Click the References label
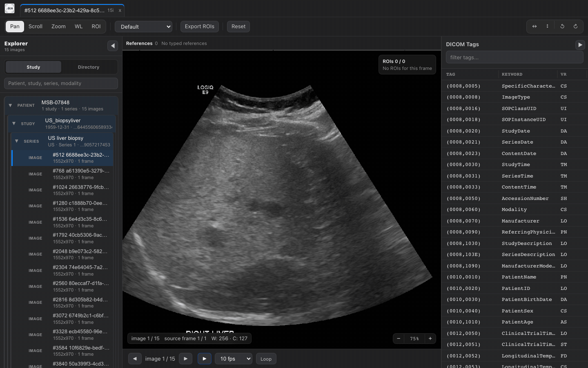The width and height of the screenshot is (588, 368). (139, 43)
